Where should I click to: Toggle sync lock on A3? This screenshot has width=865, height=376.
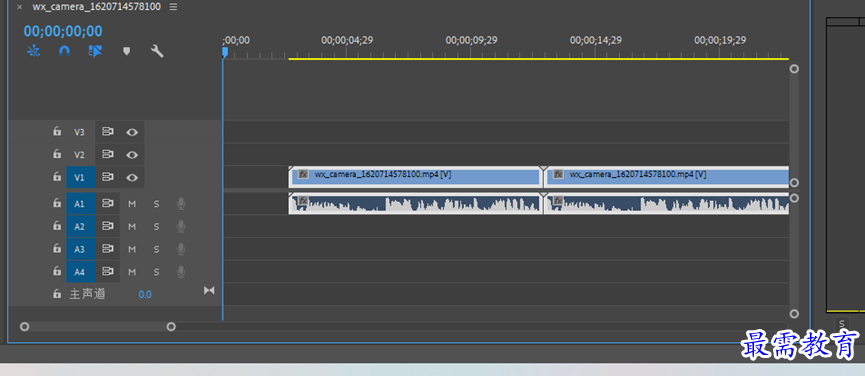pos(108,249)
